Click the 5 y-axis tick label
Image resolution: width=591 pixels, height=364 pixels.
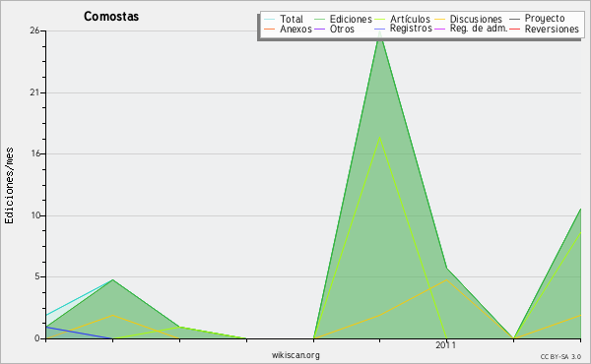click(37, 276)
